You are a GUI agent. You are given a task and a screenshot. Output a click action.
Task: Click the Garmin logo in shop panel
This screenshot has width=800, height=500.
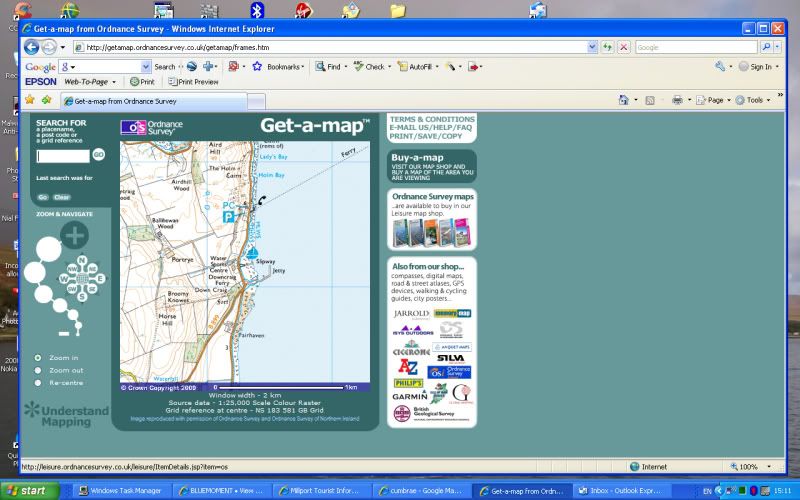point(410,396)
